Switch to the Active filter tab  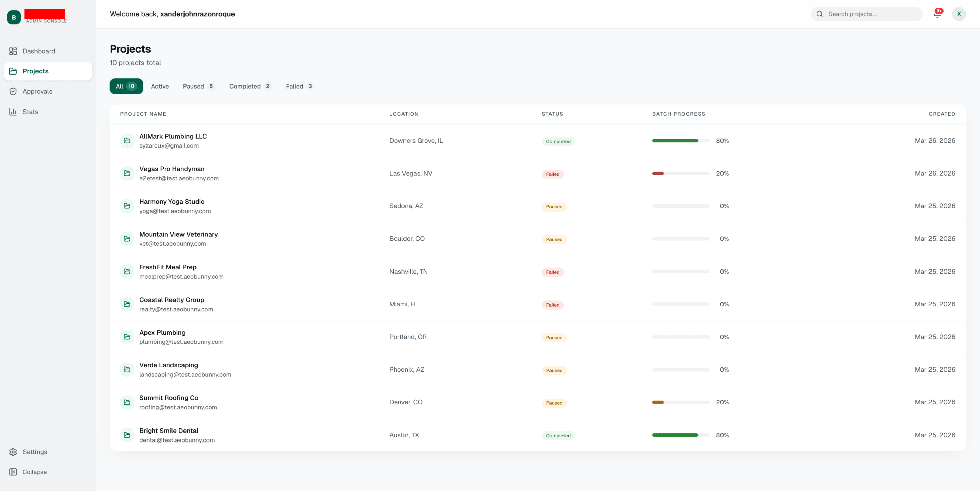[x=160, y=86]
